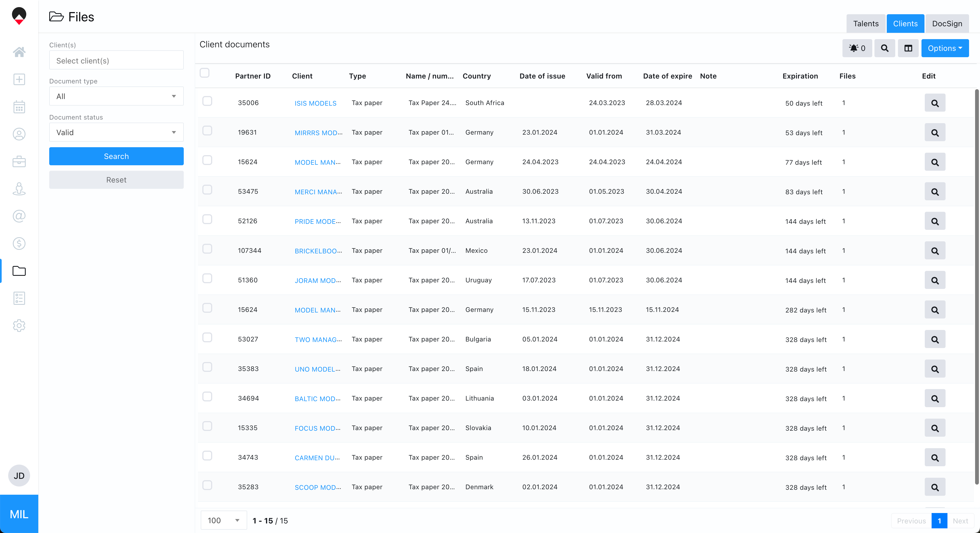Open magnifier for BRICKELBOO row
The height and width of the screenshot is (533, 980).
pos(935,251)
